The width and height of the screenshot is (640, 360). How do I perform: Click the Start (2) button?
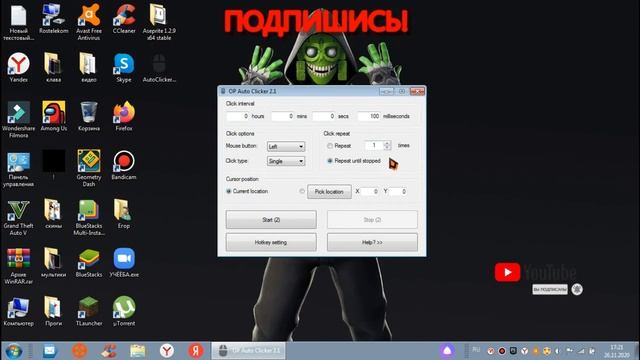[x=271, y=220]
